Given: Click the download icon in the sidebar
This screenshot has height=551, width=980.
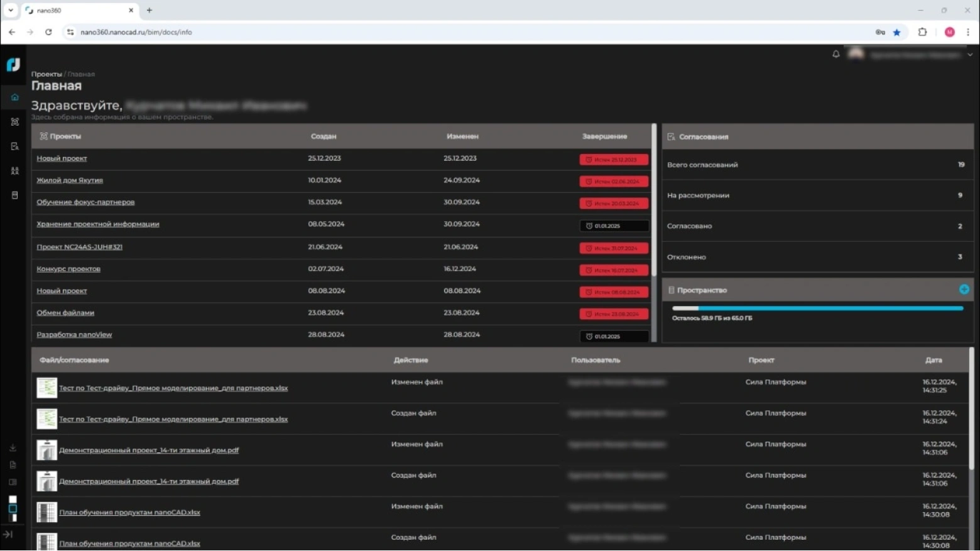Looking at the screenshot, I should click(13, 448).
